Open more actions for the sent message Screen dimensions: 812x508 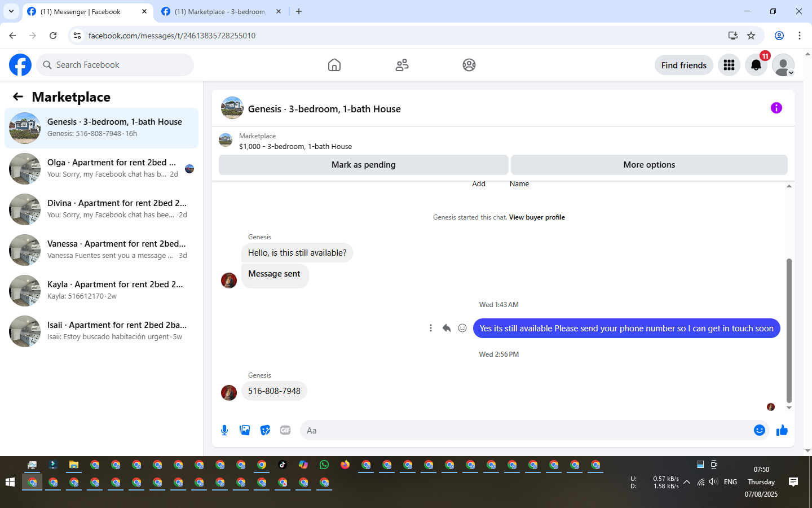pos(431,328)
